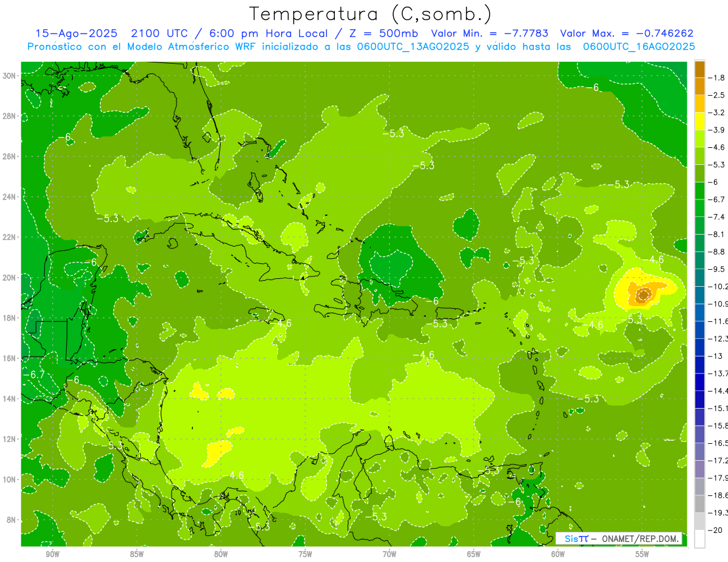Click the '-1.8' colorbar value label

coord(717,78)
